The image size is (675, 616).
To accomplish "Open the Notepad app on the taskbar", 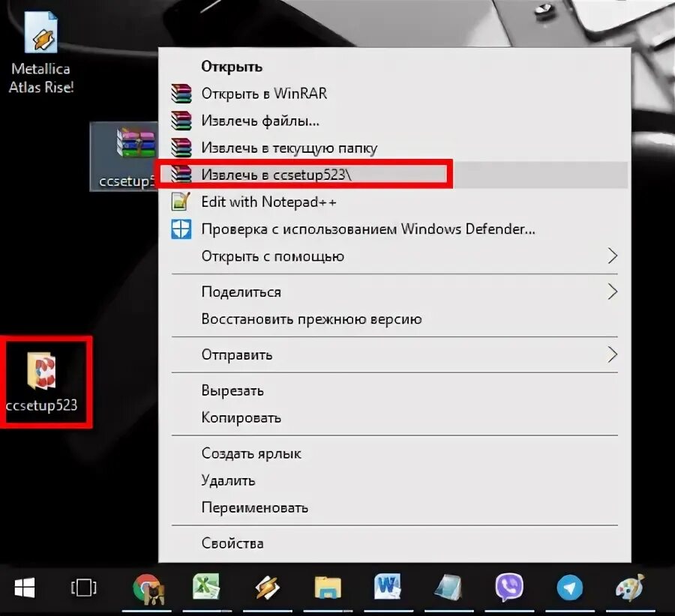I will click(448, 588).
